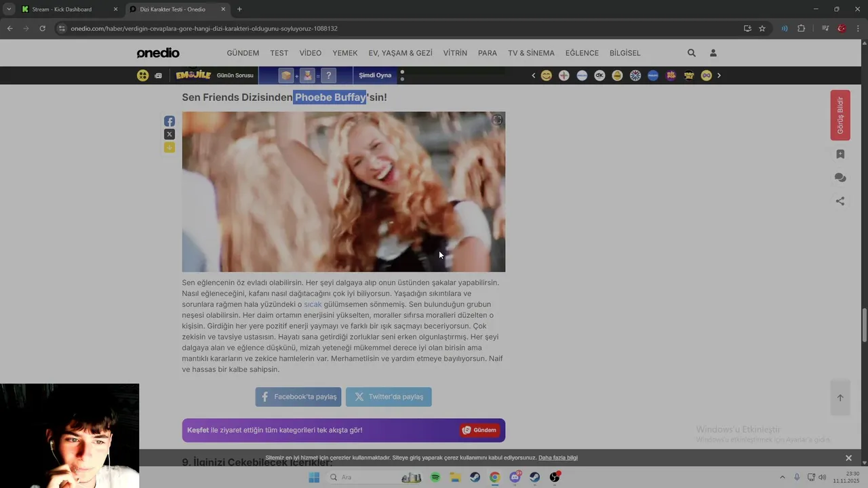The width and height of the screenshot is (868, 488).
Task: Open GÜNDEM menu item
Action: [x=243, y=53]
